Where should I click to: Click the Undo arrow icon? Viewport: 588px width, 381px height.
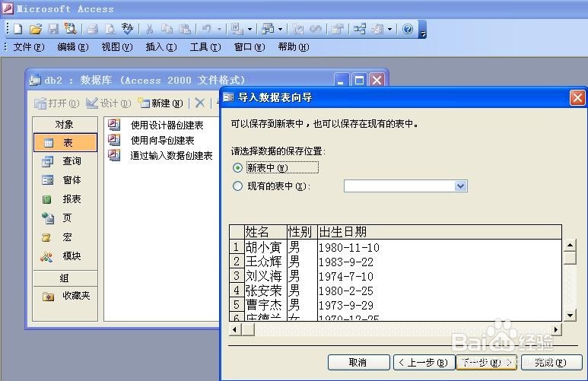[207, 29]
